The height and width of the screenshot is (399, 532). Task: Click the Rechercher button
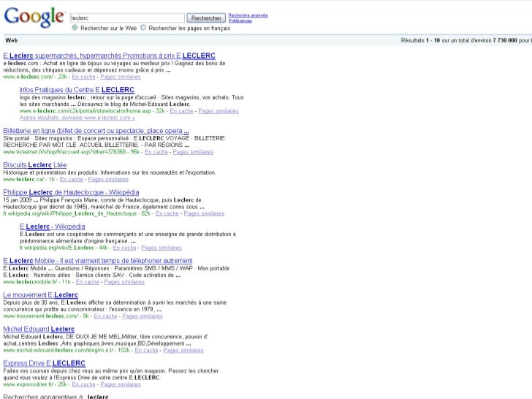pyautogui.click(x=206, y=18)
